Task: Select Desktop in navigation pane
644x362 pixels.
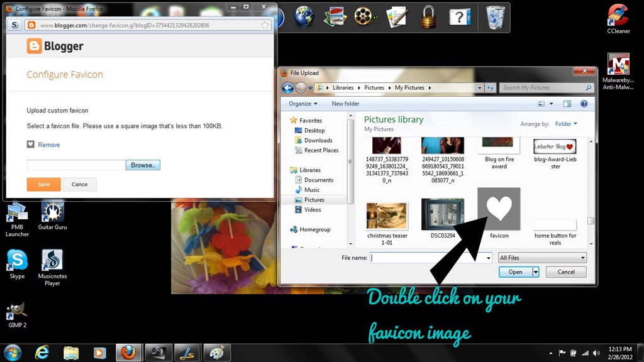Action: pos(309,131)
